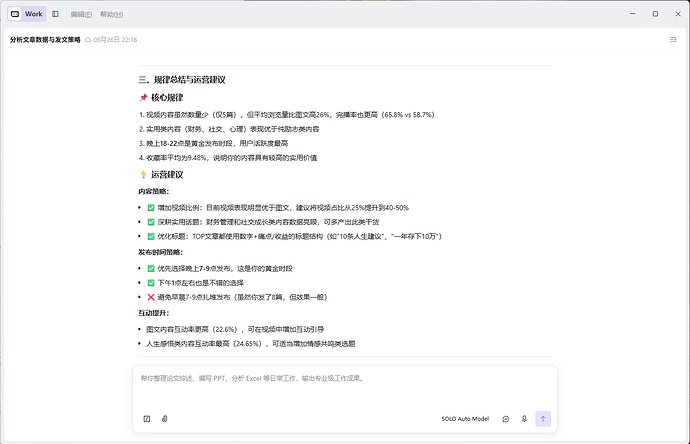The height and width of the screenshot is (444, 690).
Task: Click the cloud sync icon beside the date
Action: click(88, 40)
